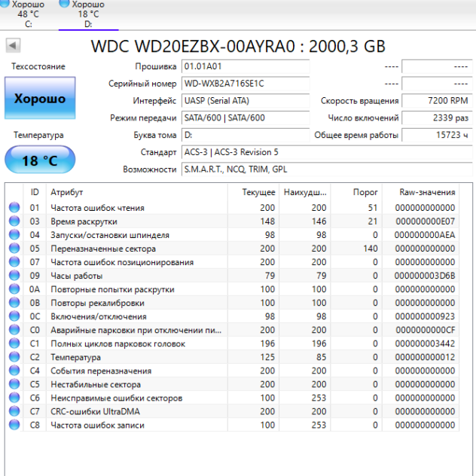Click status circle for attribute 01
This screenshot has width=476, height=476.
coord(14,208)
